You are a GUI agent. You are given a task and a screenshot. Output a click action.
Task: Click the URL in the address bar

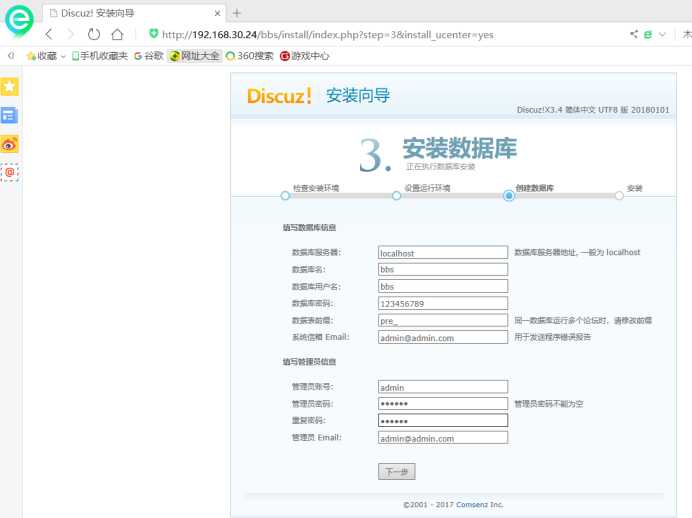327,34
